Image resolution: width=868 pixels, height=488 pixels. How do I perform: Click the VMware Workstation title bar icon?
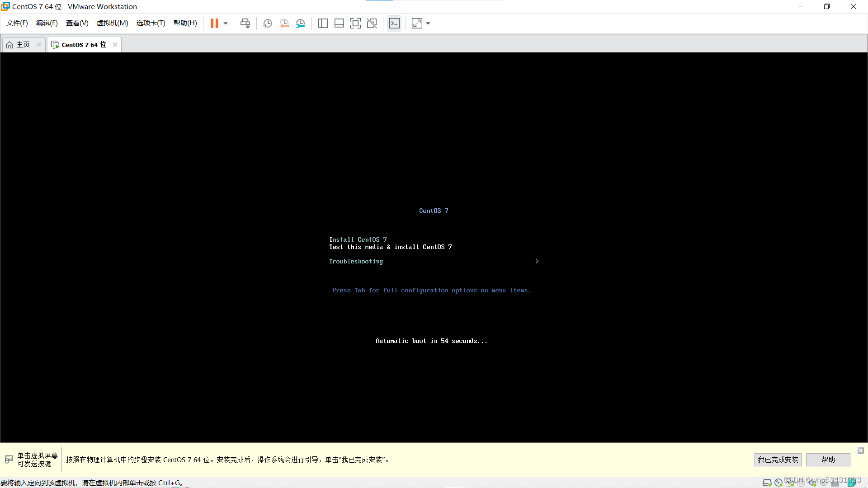pos(5,6)
